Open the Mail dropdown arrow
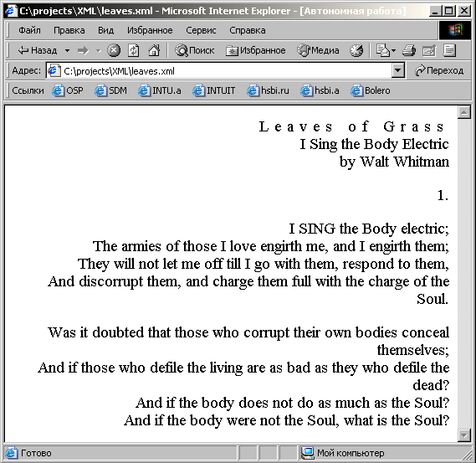This screenshot has width=476, height=463. coord(394,50)
